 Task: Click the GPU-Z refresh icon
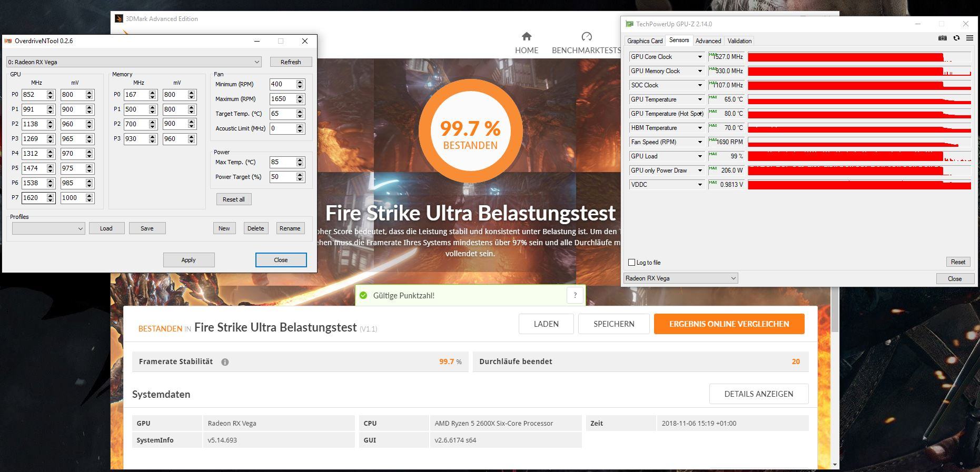pos(956,38)
